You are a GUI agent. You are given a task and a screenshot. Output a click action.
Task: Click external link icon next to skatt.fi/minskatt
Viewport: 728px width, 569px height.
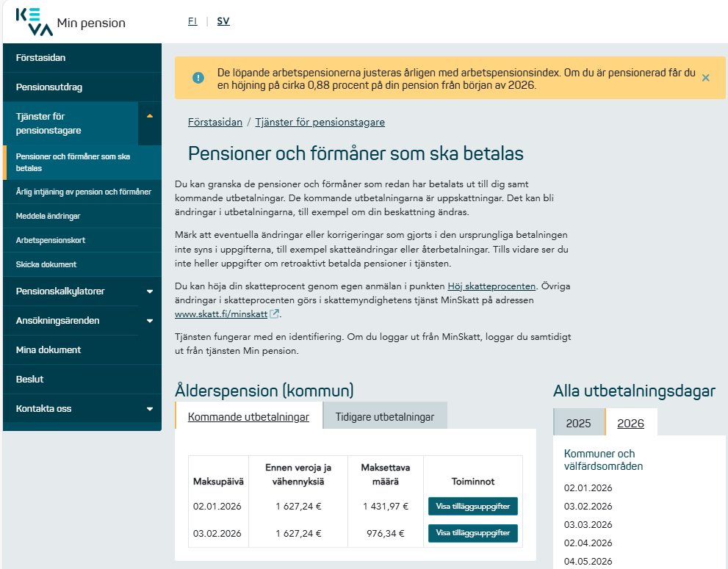tap(275, 314)
